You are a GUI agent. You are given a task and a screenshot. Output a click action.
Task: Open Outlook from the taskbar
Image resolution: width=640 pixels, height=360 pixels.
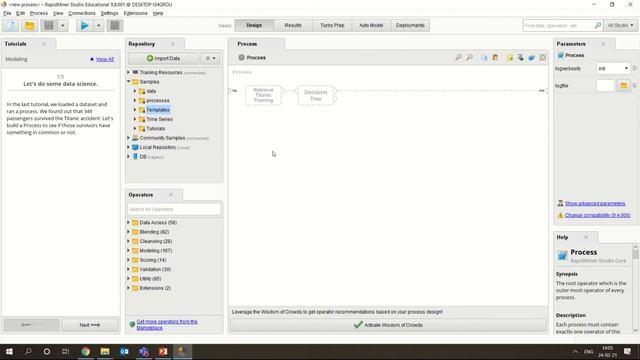(x=124, y=351)
